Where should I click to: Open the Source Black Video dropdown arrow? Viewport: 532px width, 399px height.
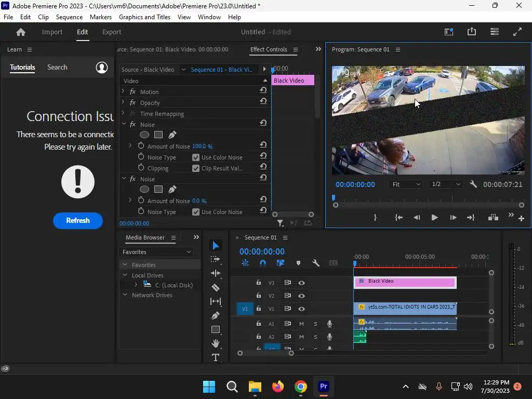pos(183,70)
